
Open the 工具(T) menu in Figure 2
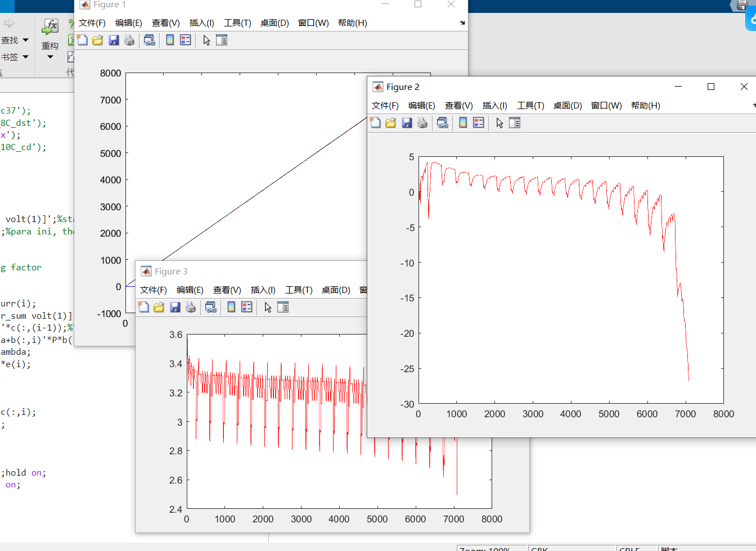tap(530, 105)
